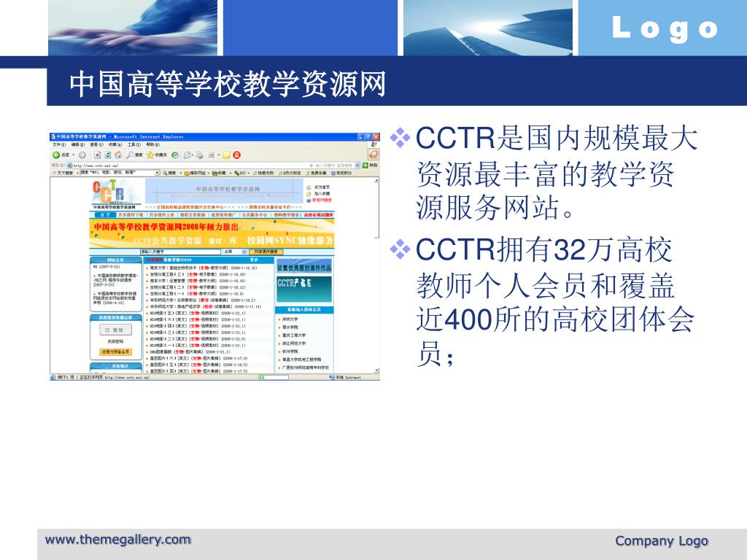Click the Search magnifier icon in IE toolbar

point(130,155)
